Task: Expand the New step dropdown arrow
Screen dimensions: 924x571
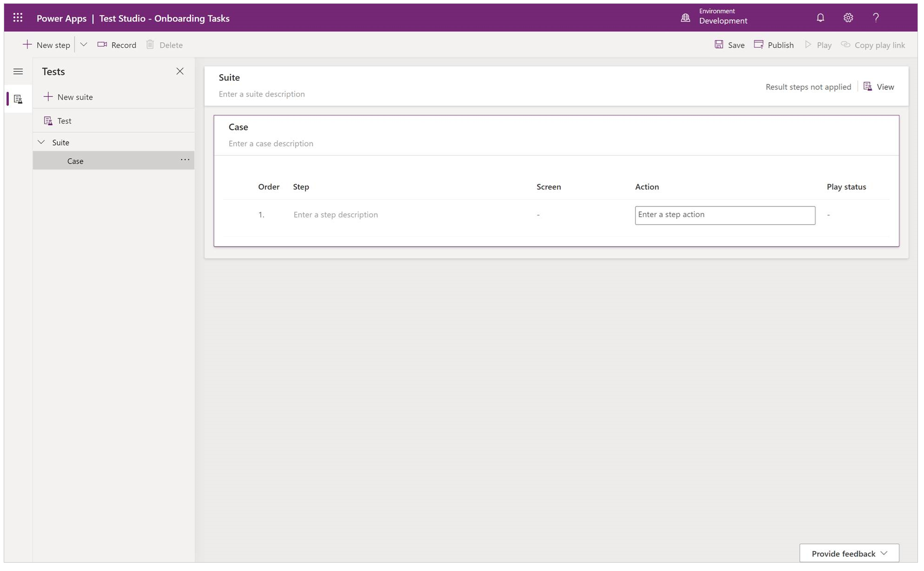Action: tap(83, 44)
